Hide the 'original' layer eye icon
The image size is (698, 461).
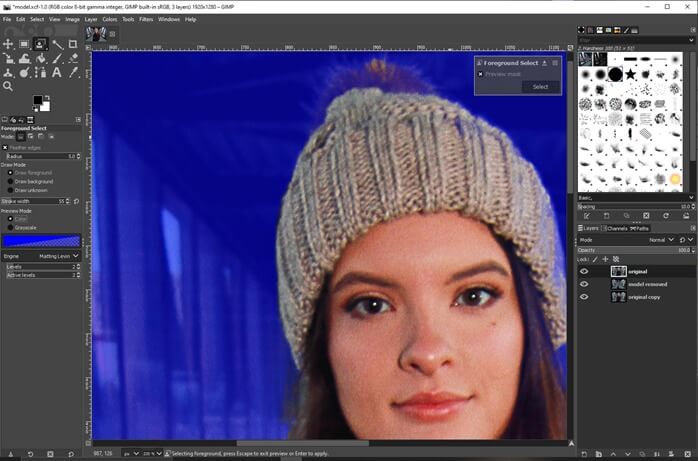click(x=584, y=271)
